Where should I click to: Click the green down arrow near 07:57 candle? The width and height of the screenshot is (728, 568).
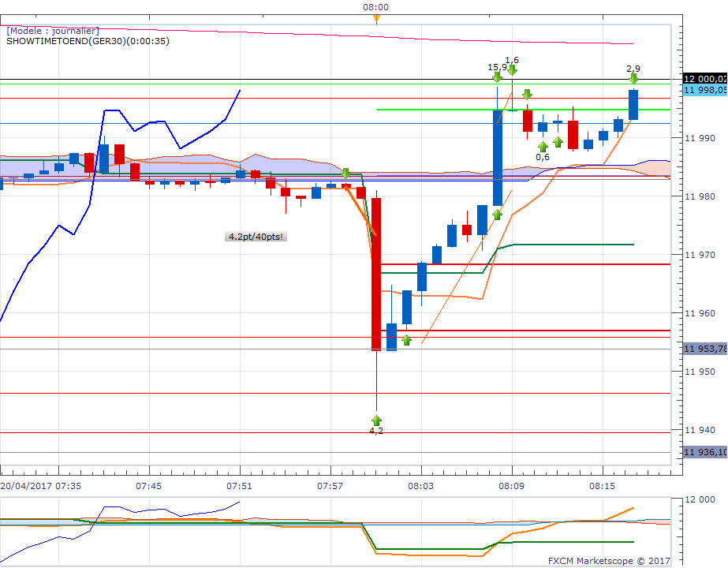[345, 174]
